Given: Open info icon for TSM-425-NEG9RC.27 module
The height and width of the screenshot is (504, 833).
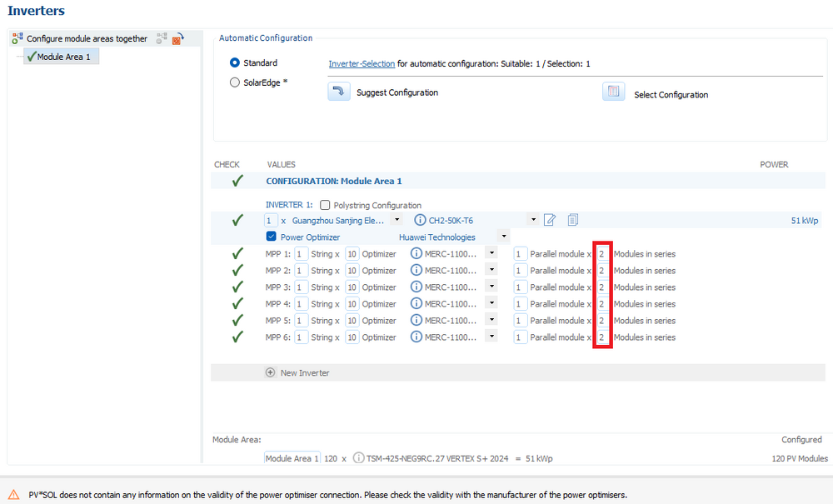Looking at the screenshot, I should click(358, 458).
